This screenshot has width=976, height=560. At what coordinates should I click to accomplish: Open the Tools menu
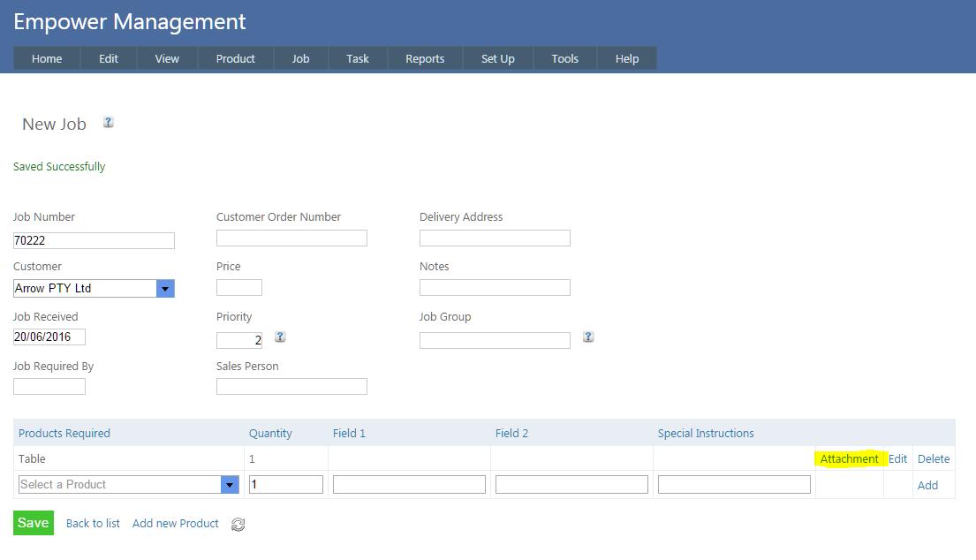(x=564, y=58)
